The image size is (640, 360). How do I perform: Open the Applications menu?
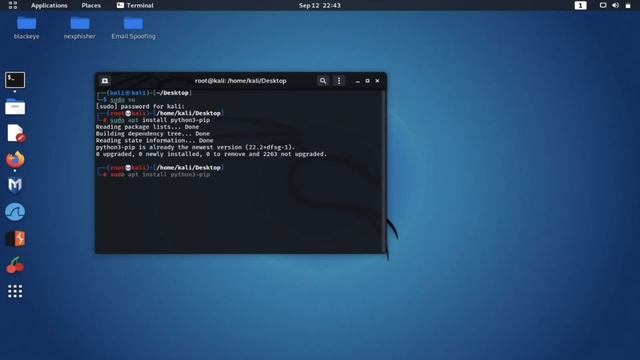pyautogui.click(x=49, y=5)
